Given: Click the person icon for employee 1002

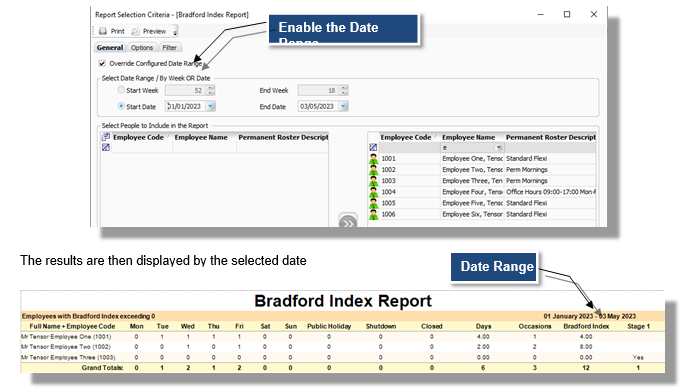Looking at the screenshot, I should pos(373,170).
